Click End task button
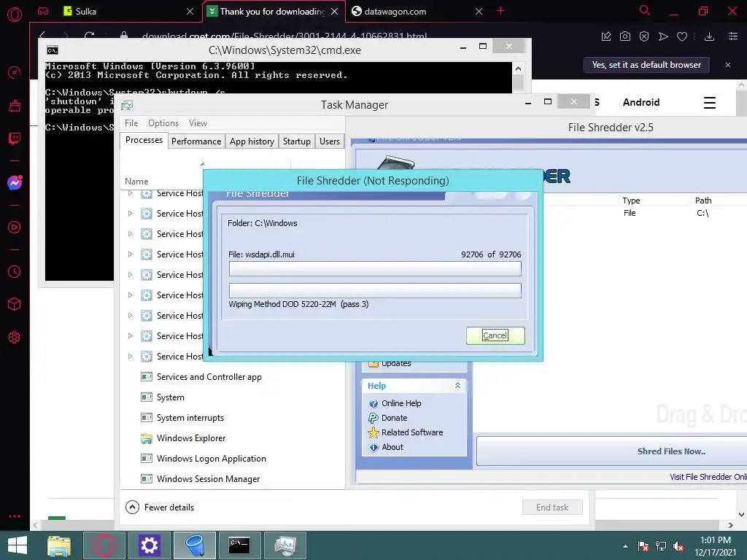747x560 pixels. (x=552, y=507)
